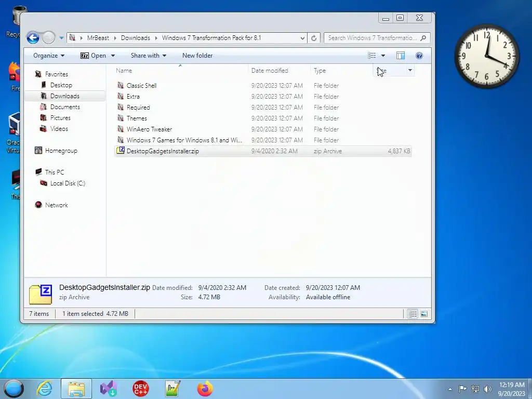This screenshot has height=399, width=532.
Task: Open Desktop under Favorites
Action: click(61, 85)
